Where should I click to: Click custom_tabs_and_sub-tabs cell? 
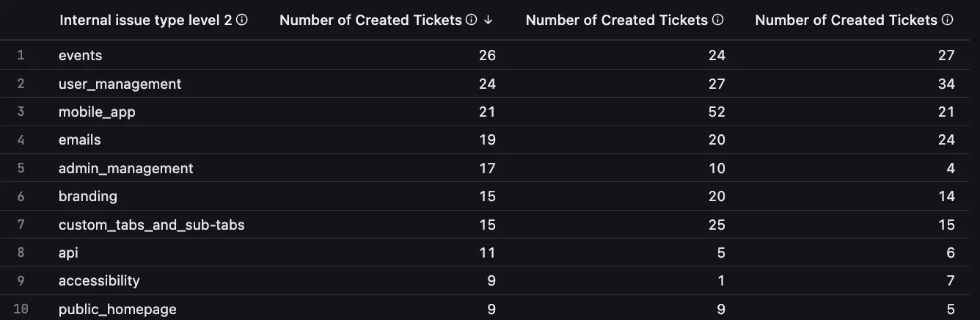pyautogui.click(x=151, y=225)
